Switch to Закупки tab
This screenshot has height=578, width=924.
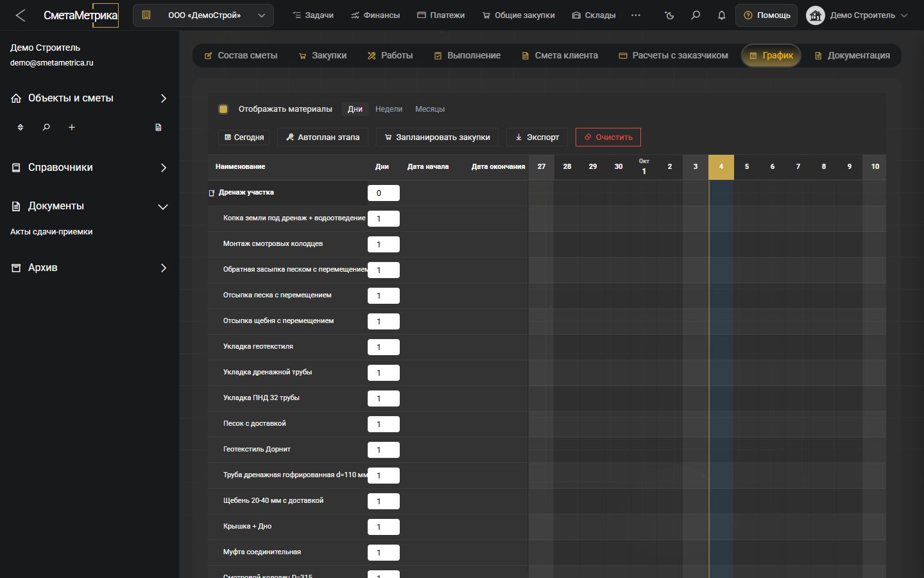[323, 56]
